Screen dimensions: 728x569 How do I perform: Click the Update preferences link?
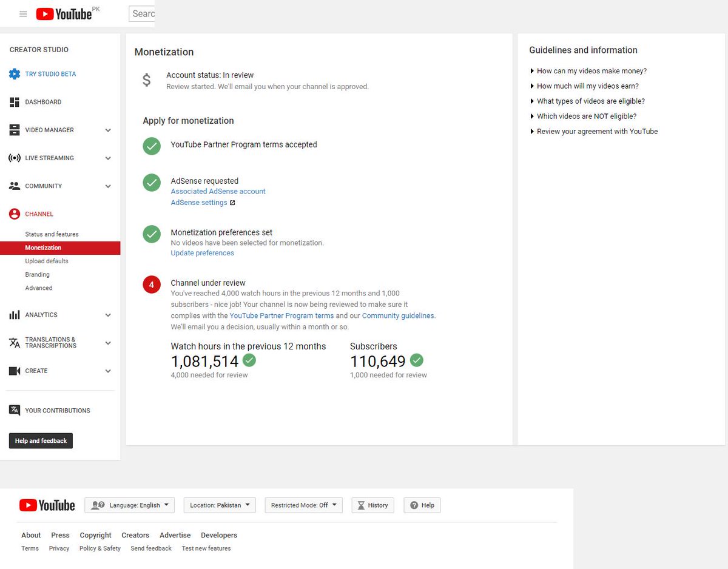coord(203,253)
